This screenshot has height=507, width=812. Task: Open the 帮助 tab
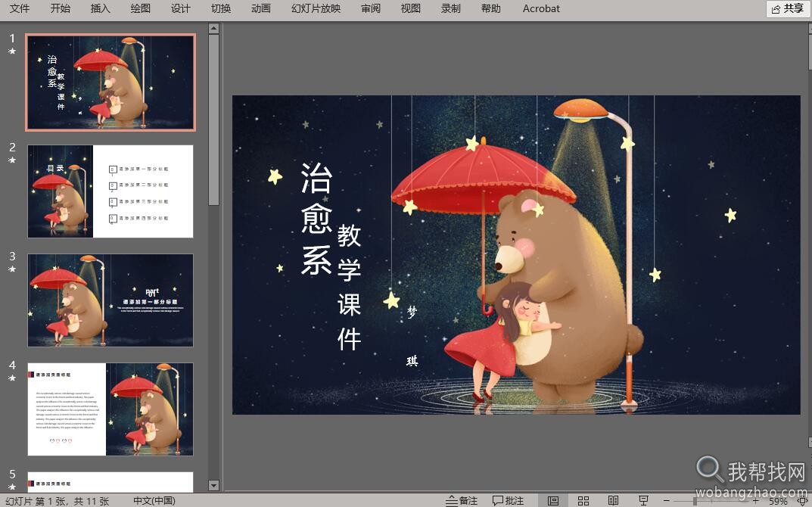click(x=491, y=8)
